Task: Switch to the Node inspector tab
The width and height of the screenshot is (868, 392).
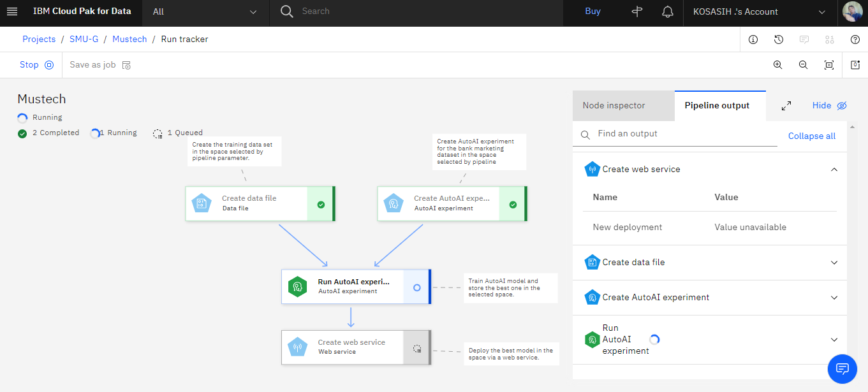Action: click(623, 106)
